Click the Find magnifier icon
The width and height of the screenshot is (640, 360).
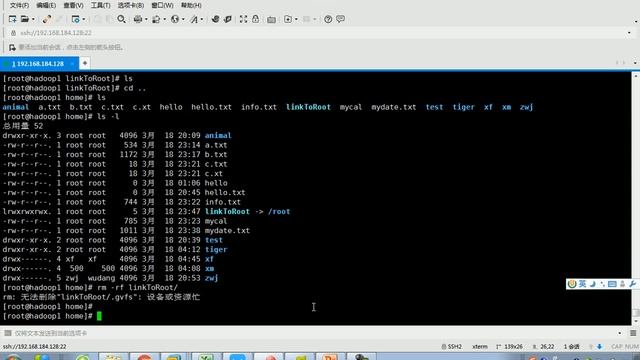click(121, 19)
